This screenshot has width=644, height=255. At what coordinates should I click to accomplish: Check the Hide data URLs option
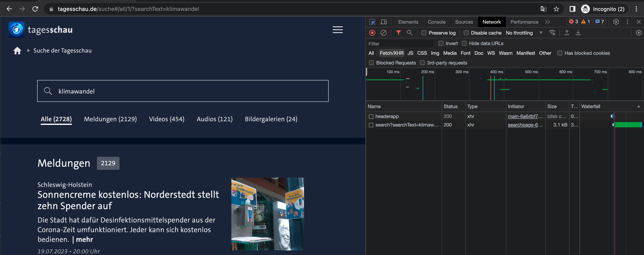click(x=464, y=43)
